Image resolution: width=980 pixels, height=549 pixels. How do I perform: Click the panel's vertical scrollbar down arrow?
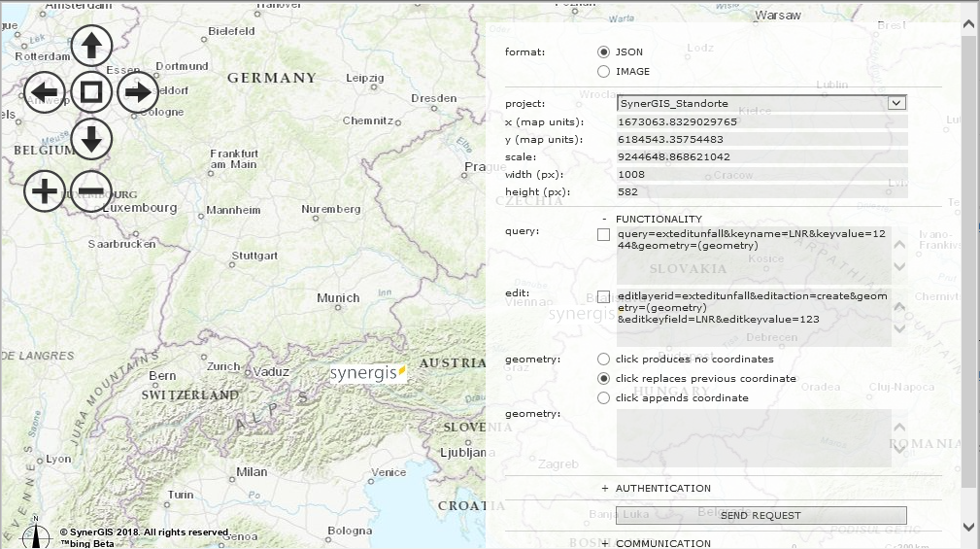point(968,527)
